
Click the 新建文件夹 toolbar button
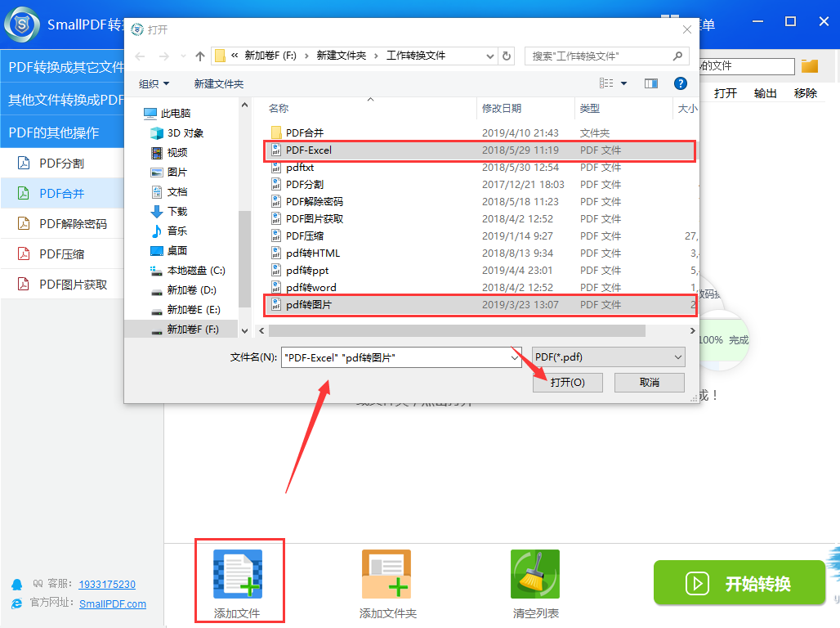pyautogui.click(x=218, y=83)
